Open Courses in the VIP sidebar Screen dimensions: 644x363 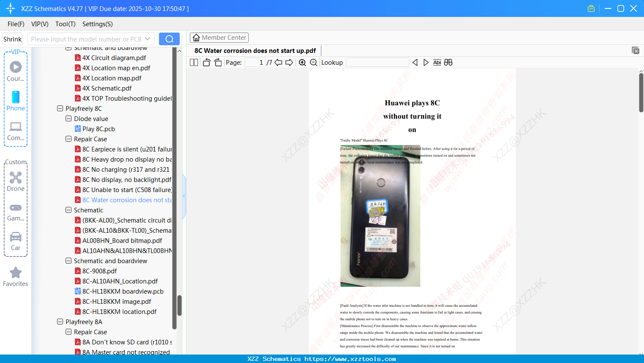pos(16,71)
